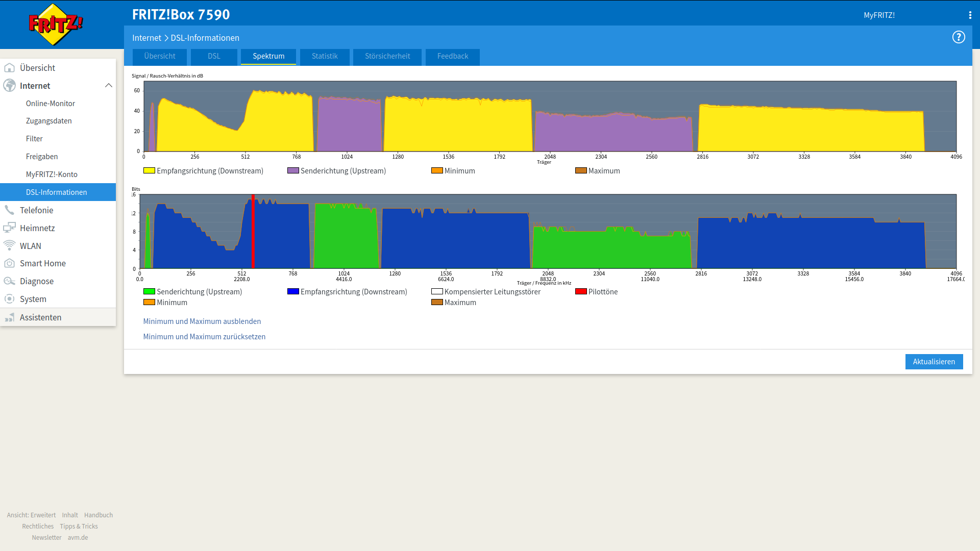Click Minimum und Maximum zurücksetzen link
Screen dimensions: 980x551
tap(204, 337)
